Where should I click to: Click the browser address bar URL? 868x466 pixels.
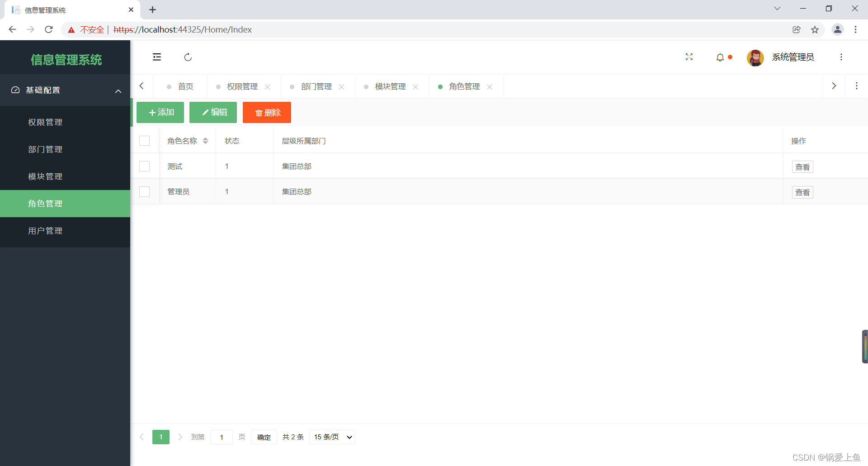[183, 29]
